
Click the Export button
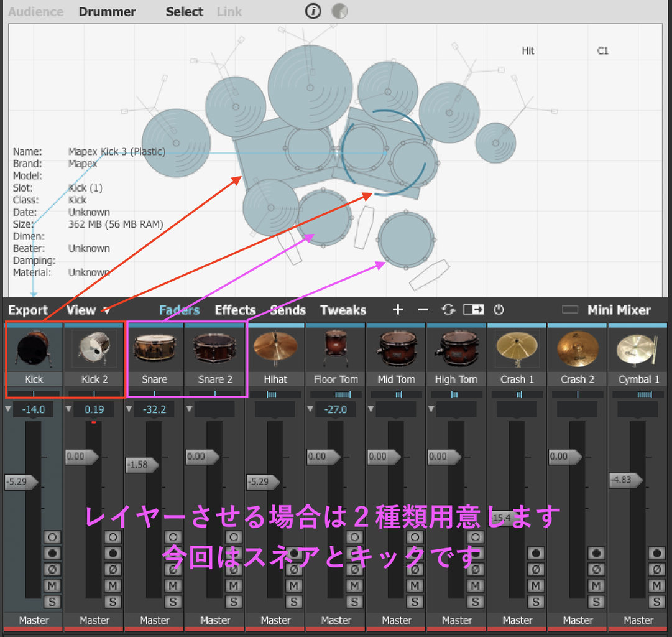point(28,310)
